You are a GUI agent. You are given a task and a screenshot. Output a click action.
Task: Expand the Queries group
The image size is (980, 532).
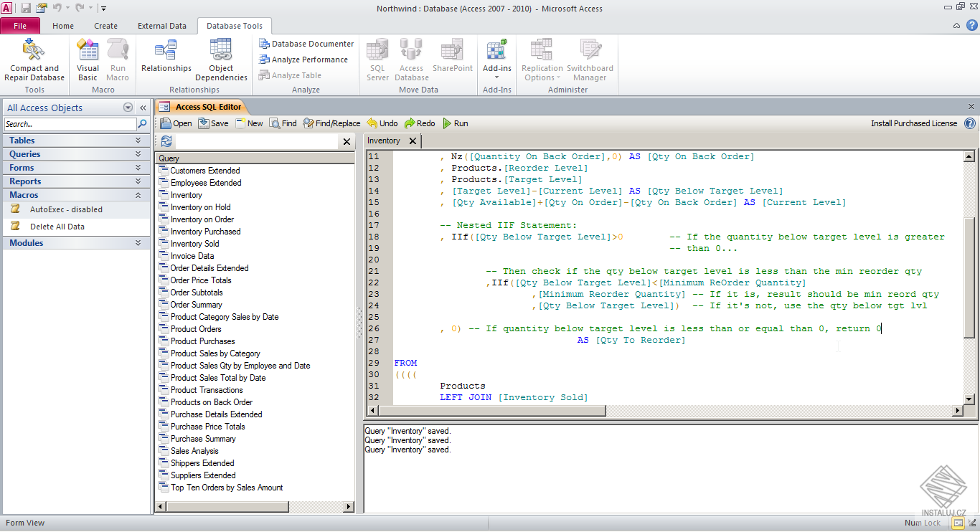tap(77, 154)
